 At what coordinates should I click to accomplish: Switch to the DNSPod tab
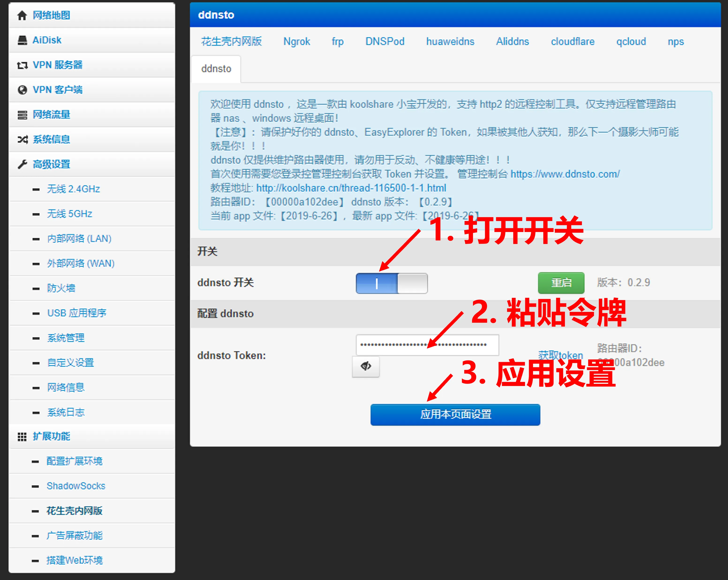385,41
